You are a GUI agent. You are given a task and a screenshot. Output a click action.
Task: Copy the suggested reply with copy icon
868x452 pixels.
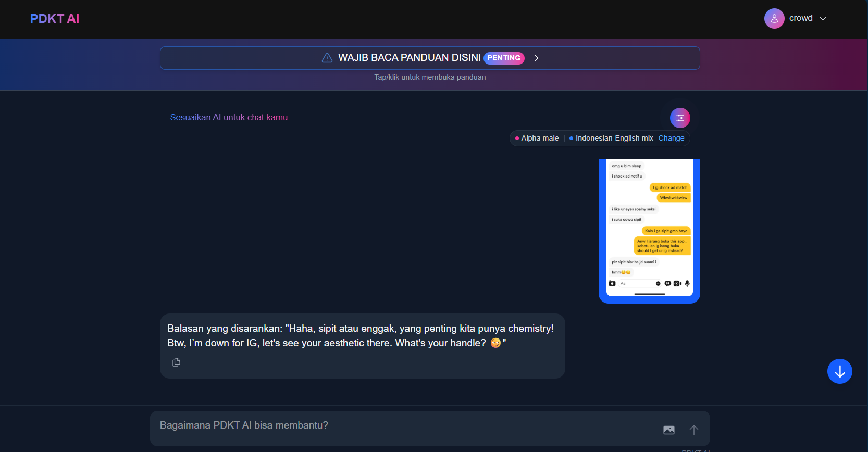pos(176,362)
